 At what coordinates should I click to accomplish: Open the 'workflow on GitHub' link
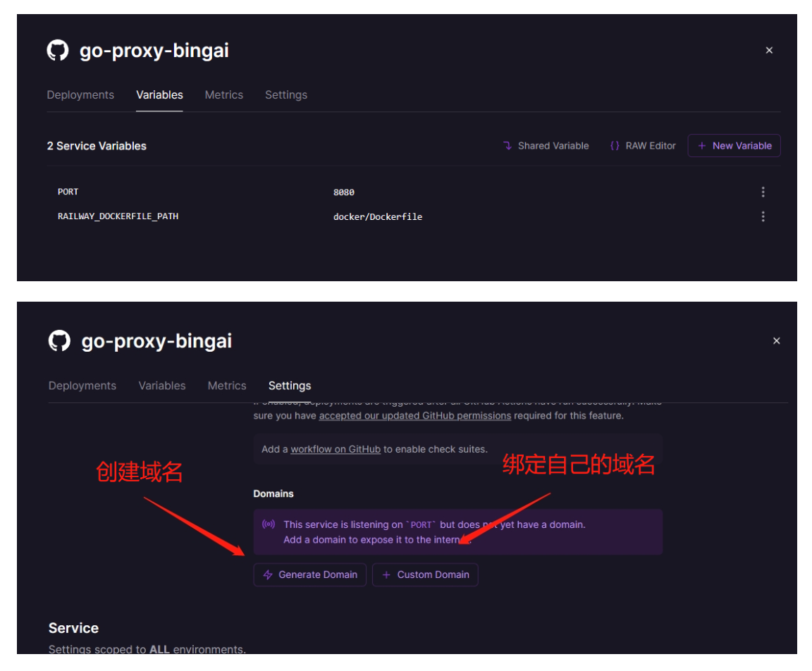click(x=336, y=449)
